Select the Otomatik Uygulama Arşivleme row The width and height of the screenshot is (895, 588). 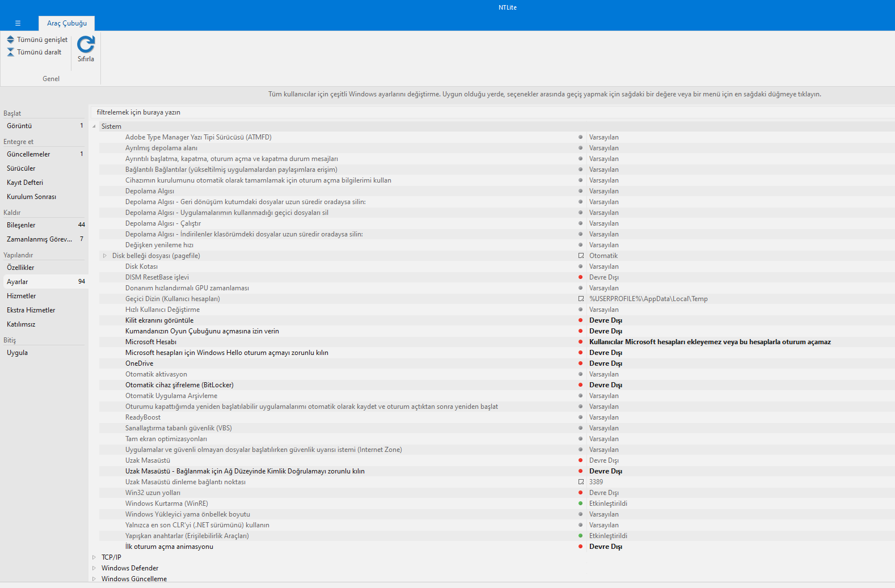click(x=497, y=396)
